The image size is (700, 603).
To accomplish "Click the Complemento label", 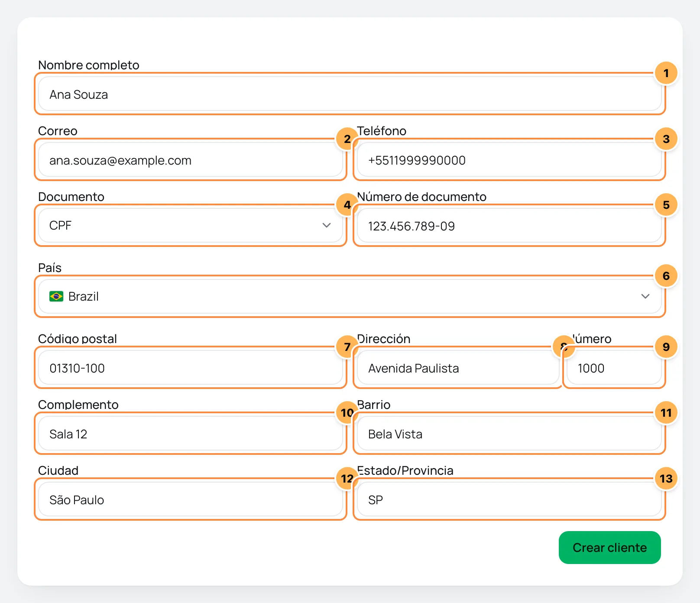I will [x=78, y=405].
